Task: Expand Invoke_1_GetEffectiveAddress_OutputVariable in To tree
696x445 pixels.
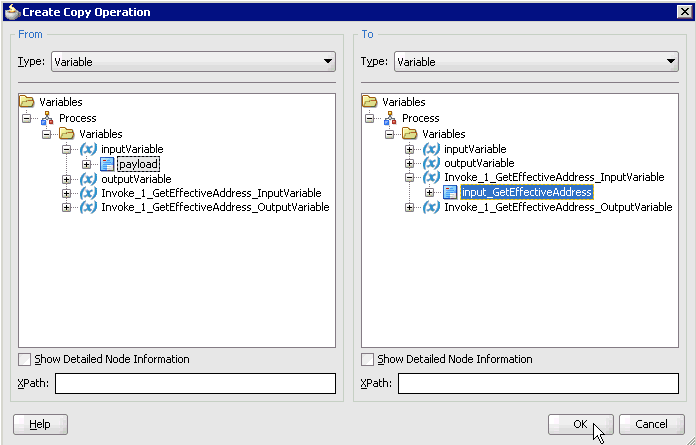Action: pyautogui.click(x=409, y=208)
